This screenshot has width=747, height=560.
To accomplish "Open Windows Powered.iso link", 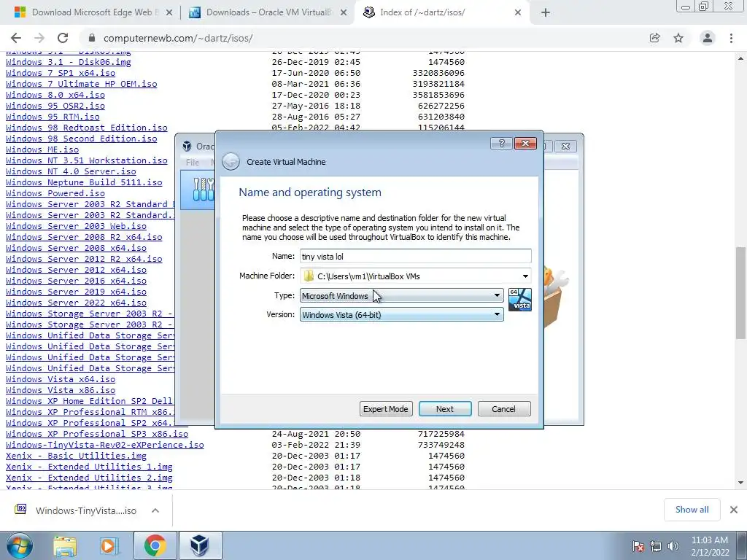I will [x=55, y=193].
